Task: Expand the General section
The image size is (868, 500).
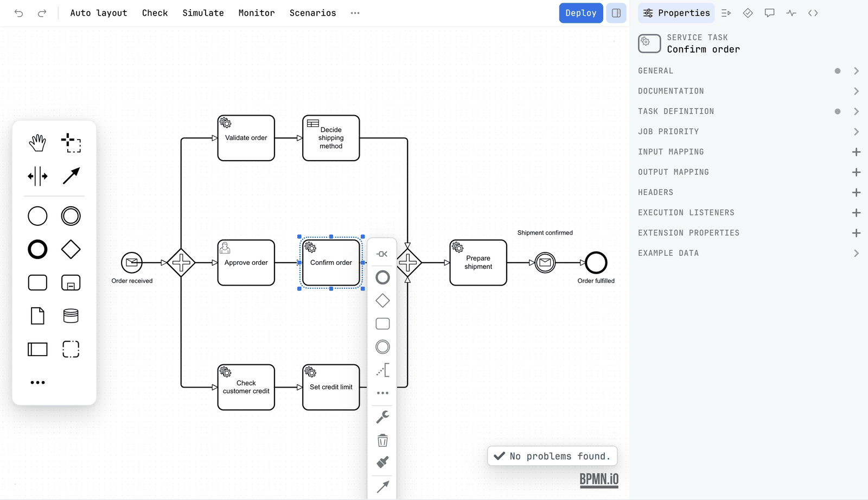Action: pos(749,71)
